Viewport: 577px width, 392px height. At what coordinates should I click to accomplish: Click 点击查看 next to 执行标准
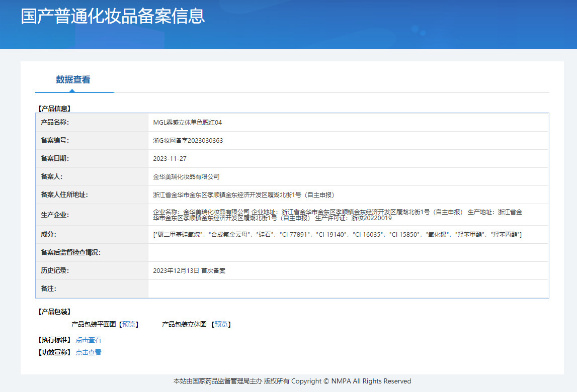89,340
